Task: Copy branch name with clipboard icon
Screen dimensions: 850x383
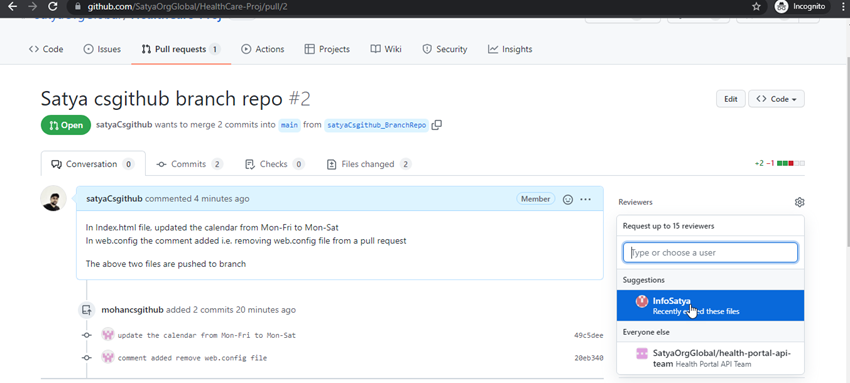Action: tap(437, 125)
